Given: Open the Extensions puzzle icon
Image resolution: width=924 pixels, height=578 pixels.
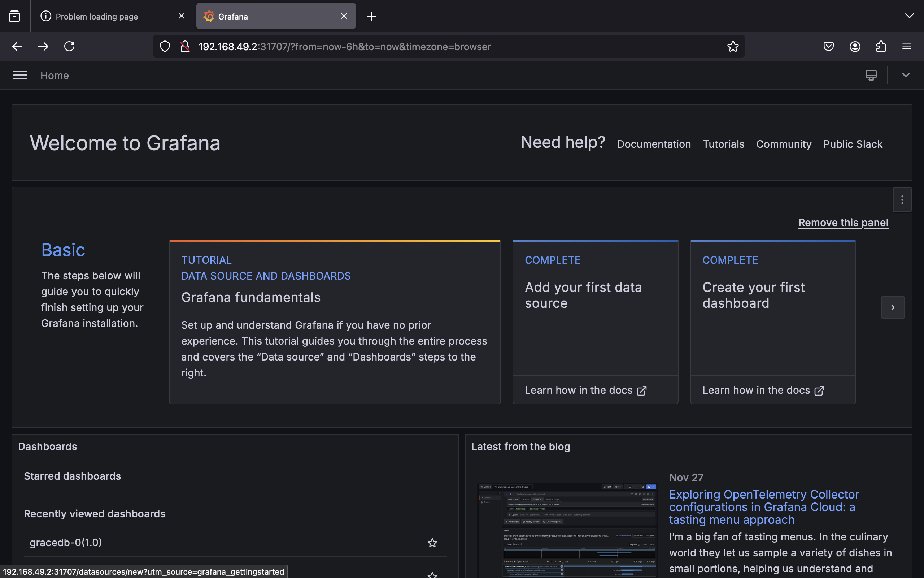Looking at the screenshot, I should 881,47.
